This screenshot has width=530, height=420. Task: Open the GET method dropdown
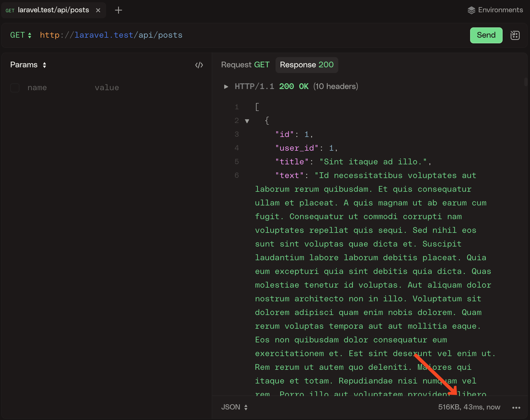(21, 35)
